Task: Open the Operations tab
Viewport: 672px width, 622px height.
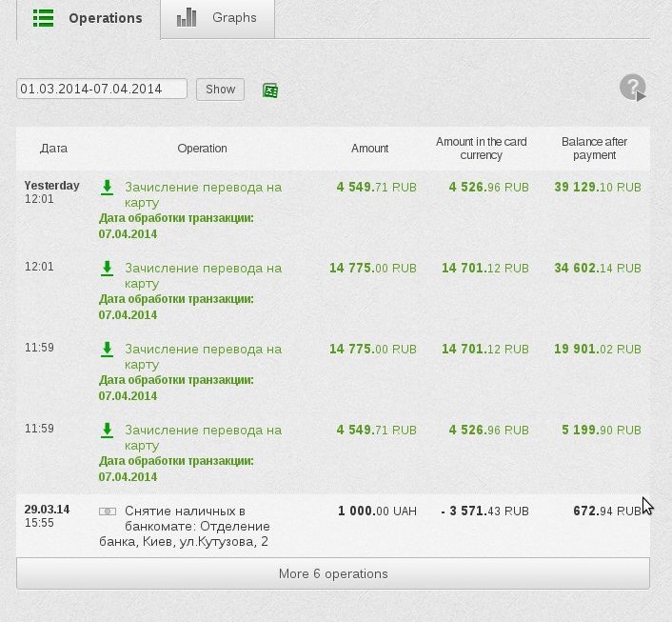Action: coord(89,19)
